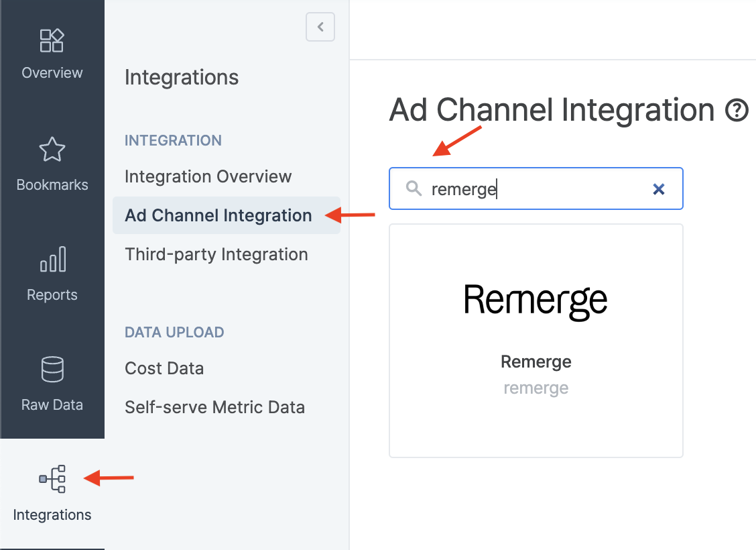Clear the search field with X
The height and width of the screenshot is (550, 756).
[659, 189]
